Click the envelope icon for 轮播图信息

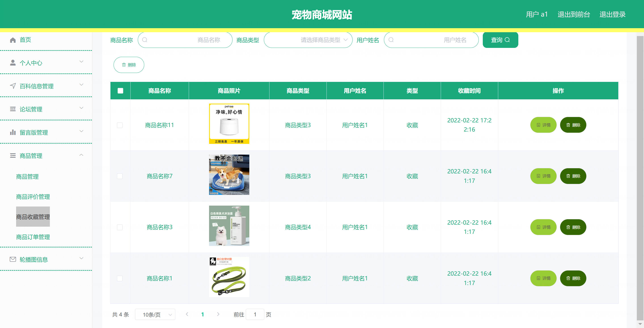pos(13,260)
